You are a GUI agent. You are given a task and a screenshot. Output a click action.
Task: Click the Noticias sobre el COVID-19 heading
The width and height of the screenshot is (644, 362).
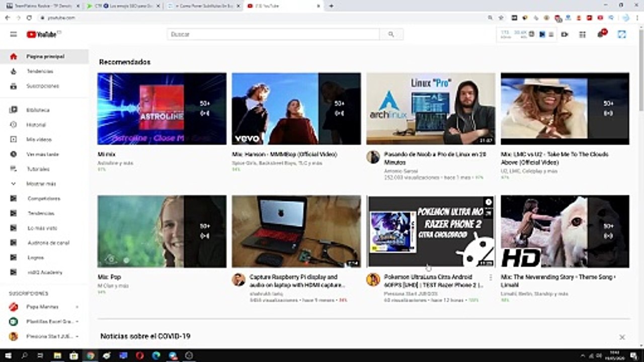145,336
